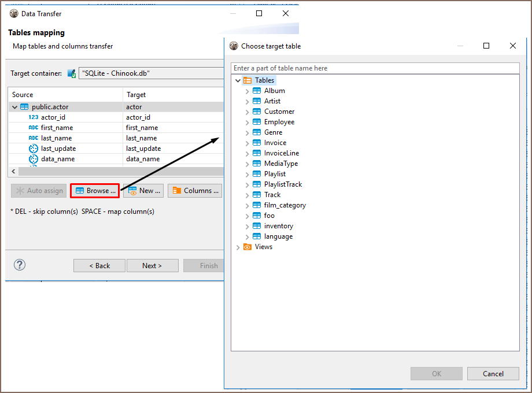Select the PlaylistTrack table in tree

[x=283, y=184]
